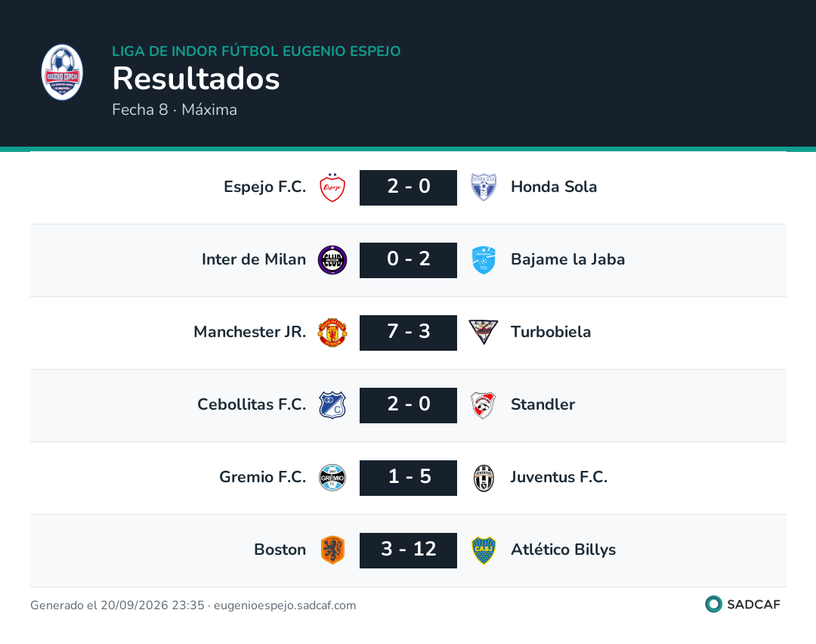
Task: Click the 7 - 3 match score
Action: [408, 333]
